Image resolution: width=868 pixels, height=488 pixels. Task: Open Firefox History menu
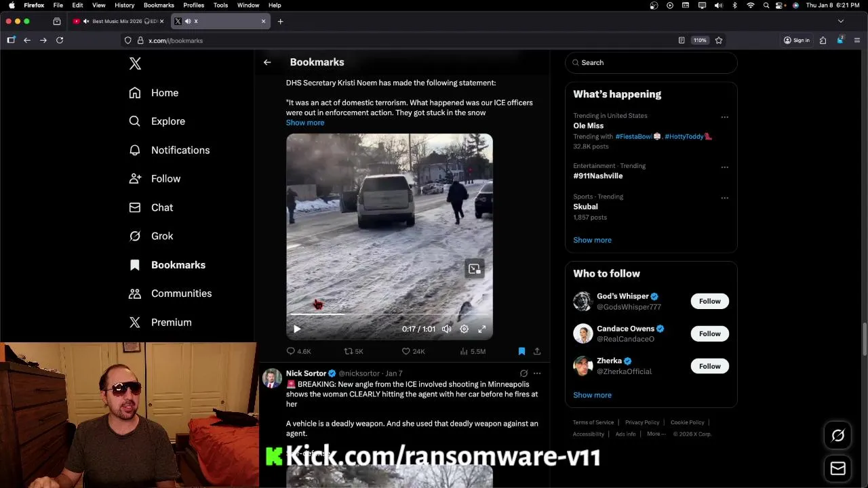coord(124,5)
